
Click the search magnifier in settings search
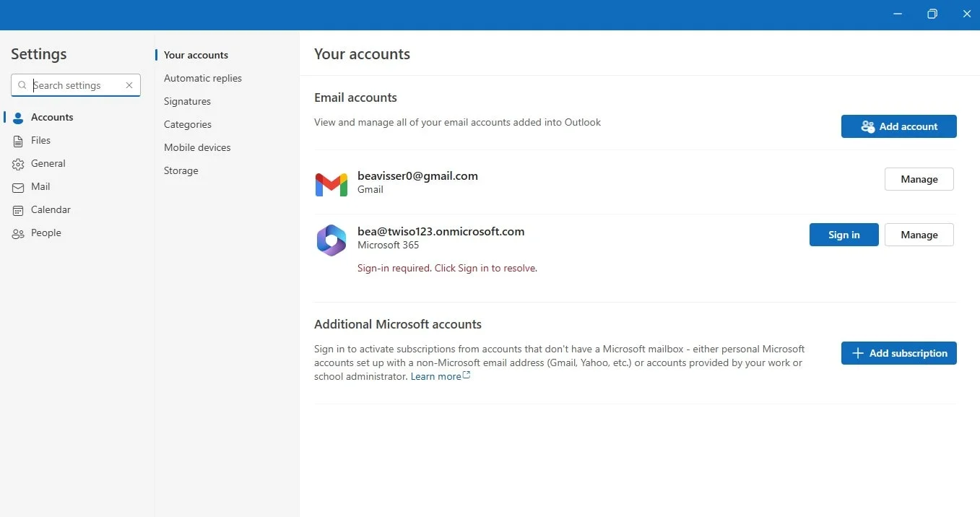22,84
